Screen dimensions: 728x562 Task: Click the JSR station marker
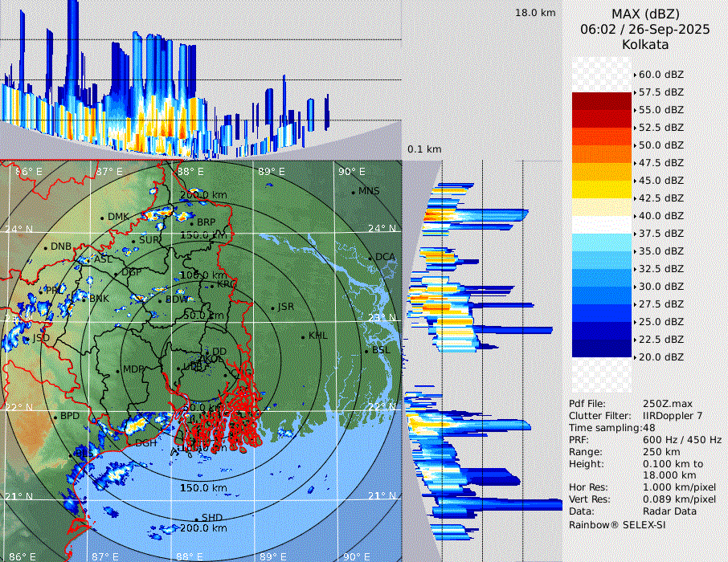coord(272,307)
